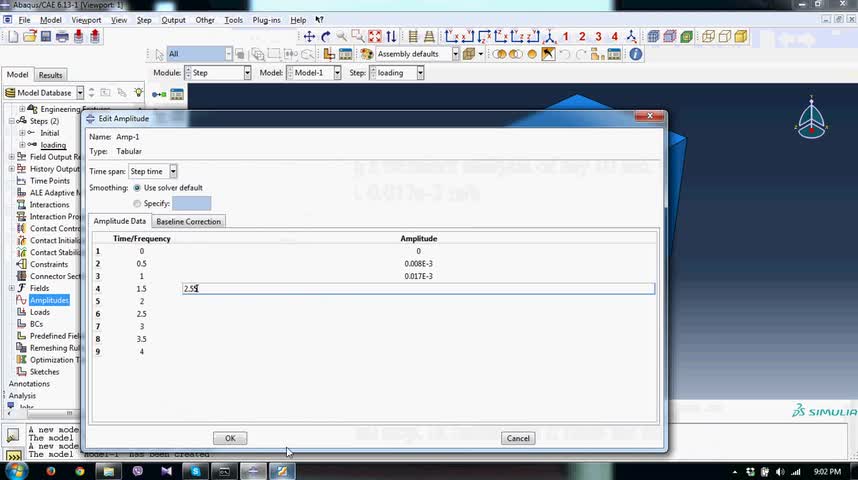Apply the isometric view icon
Screen dimensions: 858x480
click(549, 37)
